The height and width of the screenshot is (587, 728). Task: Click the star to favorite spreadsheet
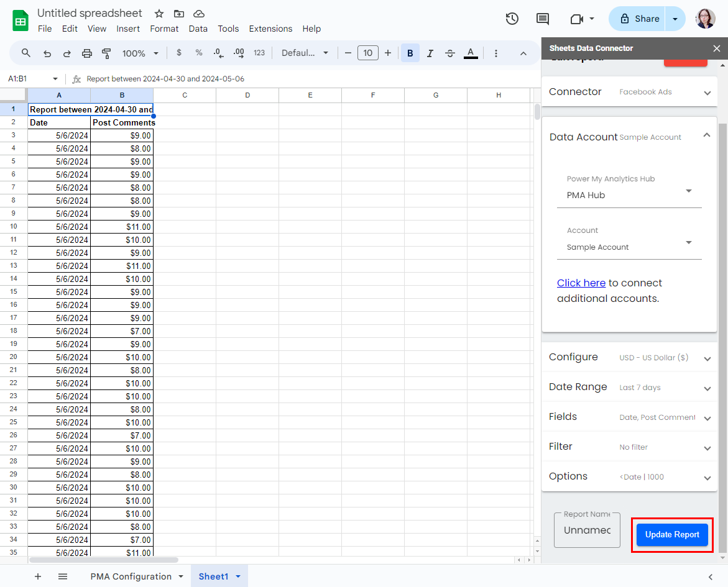[159, 14]
